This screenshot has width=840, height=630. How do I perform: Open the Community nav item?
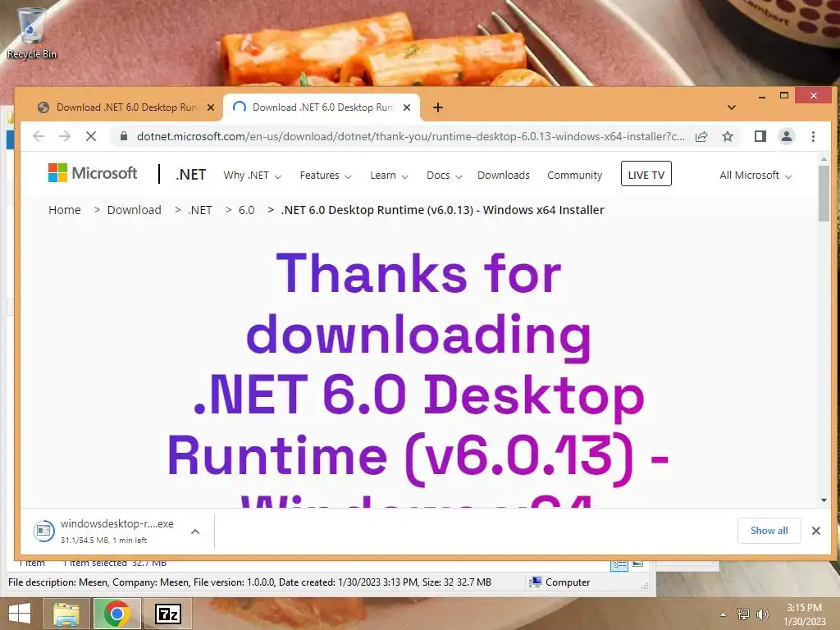(575, 176)
